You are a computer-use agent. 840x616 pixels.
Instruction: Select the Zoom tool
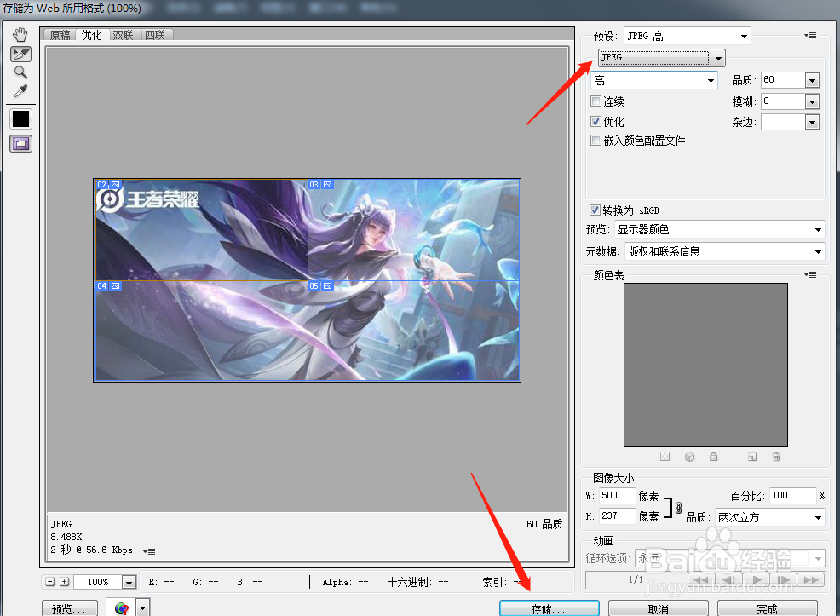(x=21, y=72)
